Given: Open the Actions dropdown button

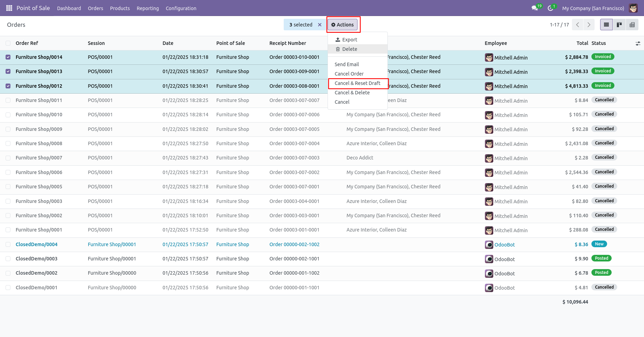Looking at the screenshot, I should (343, 25).
